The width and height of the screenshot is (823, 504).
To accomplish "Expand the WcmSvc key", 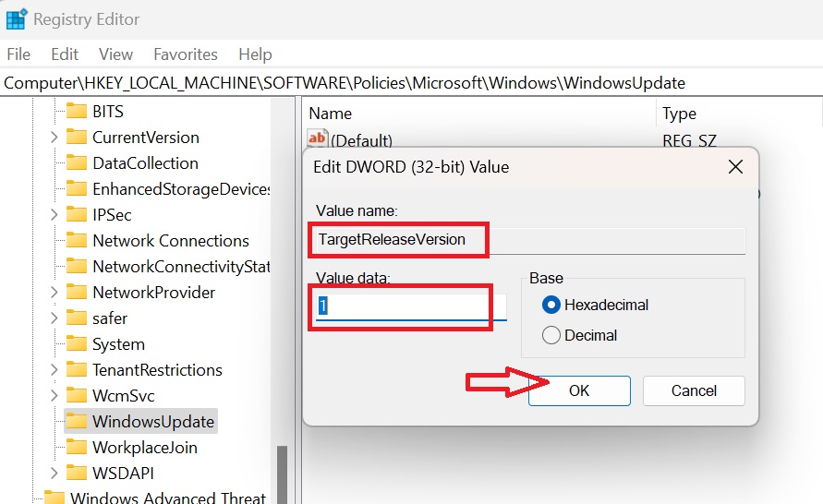I will click(54, 395).
